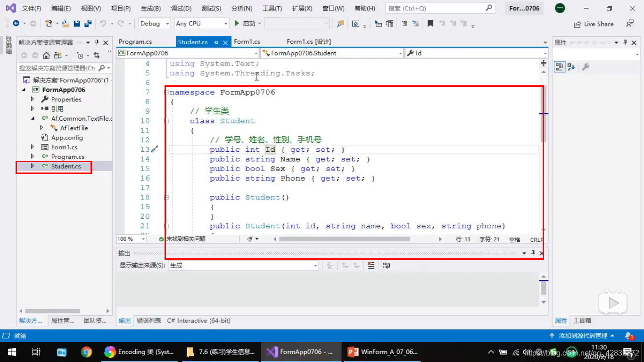644x362 pixels.
Task: Toggle word wrap in output panel
Action: [387, 265]
